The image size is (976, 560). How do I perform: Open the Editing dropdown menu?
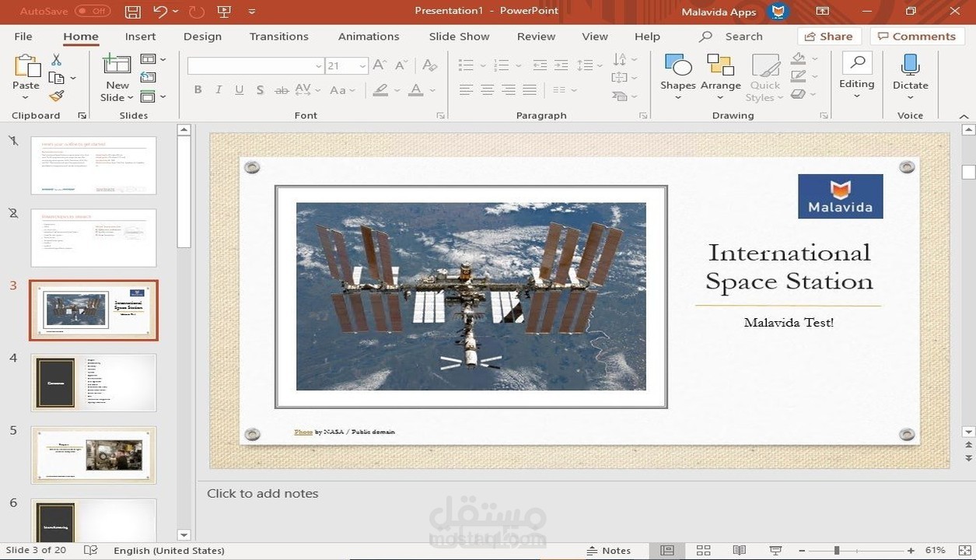[x=856, y=76]
